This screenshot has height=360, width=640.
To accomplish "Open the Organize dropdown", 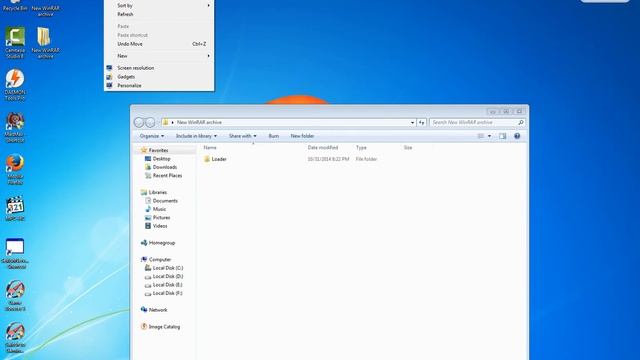I will (x=152, y=136).
